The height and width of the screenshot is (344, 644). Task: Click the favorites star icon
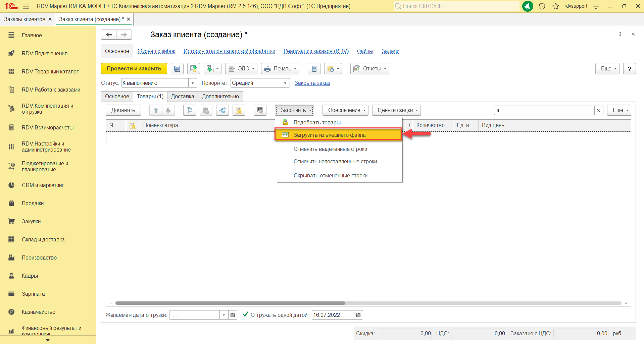pyautogui.click(x=556, y=6)
